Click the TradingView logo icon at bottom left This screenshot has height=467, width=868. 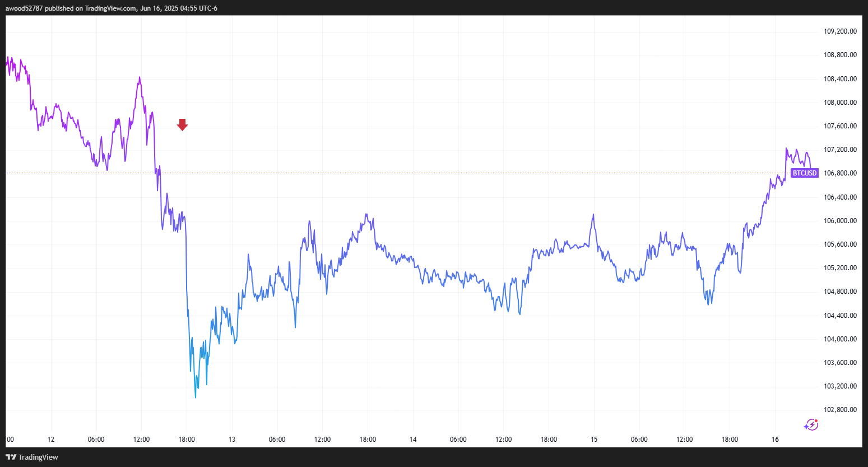click(11, 457)
